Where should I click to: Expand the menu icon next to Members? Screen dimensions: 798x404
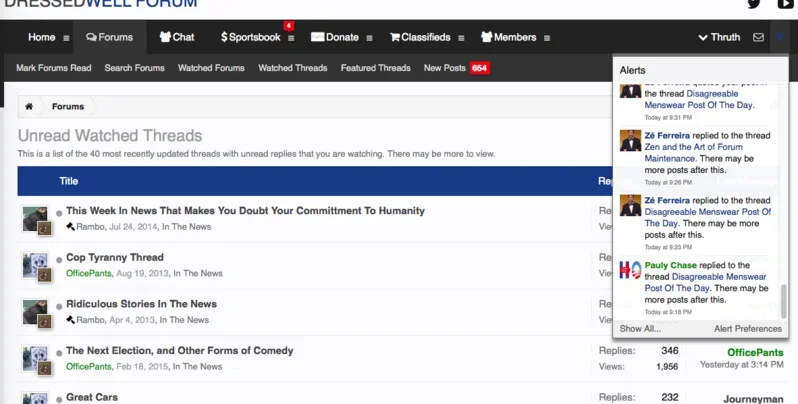tap(547, 38)
